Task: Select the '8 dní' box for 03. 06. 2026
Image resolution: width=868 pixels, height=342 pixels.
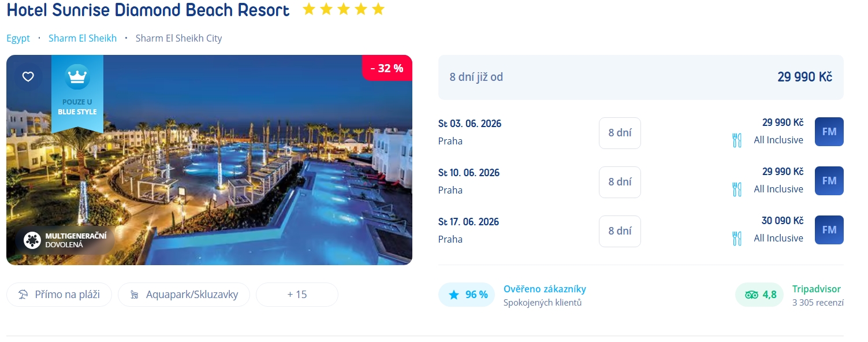Action: tap(620, 133)
